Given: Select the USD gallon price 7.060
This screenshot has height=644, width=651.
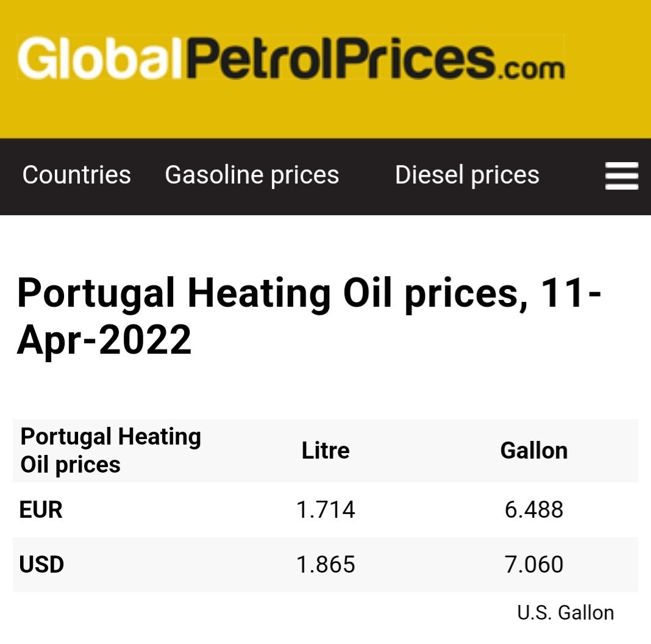Looking at the screenshot, I should [534, 565].
